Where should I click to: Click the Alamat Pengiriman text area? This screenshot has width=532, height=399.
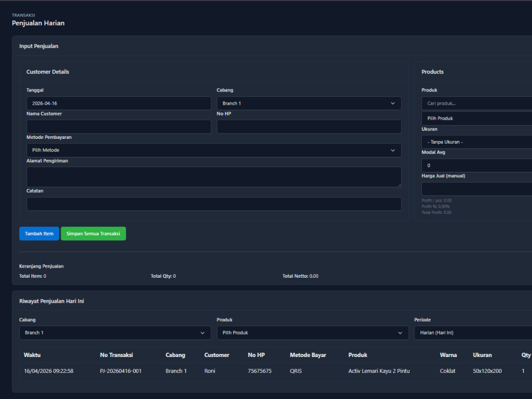tap(214, 177)
